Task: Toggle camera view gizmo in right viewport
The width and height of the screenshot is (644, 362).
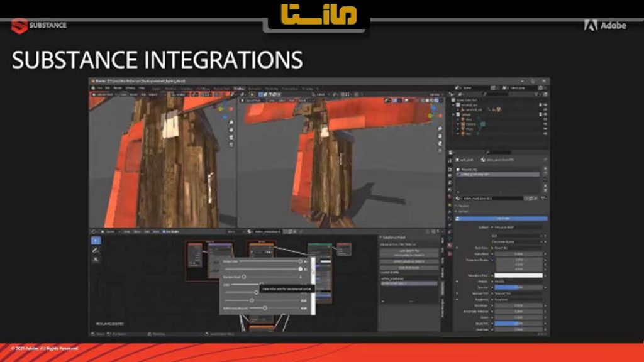Action: coord(440,144)
